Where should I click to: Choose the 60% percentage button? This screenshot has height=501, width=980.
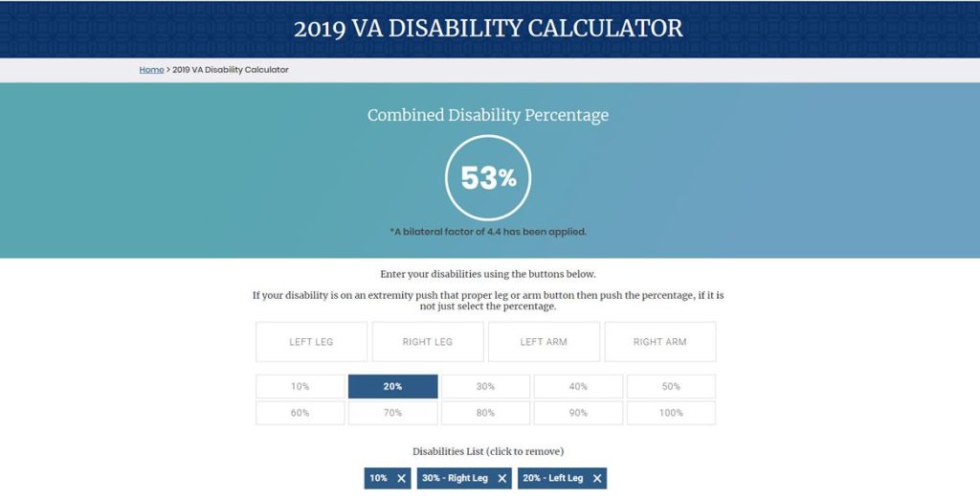click(301, 413)
